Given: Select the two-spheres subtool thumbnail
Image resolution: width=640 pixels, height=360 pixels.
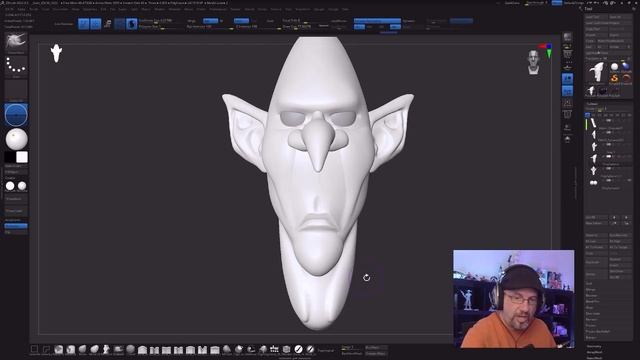Looking at the screenshot, I should coord(593,183).
